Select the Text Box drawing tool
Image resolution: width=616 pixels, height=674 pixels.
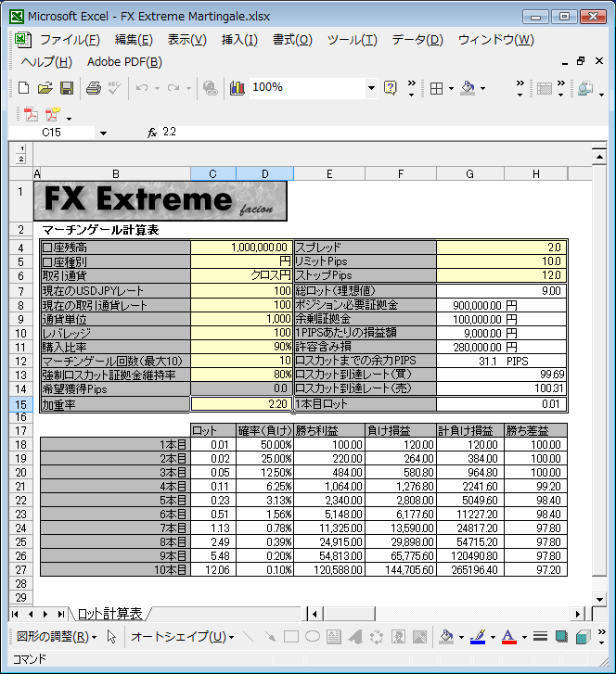coord(334,637)
